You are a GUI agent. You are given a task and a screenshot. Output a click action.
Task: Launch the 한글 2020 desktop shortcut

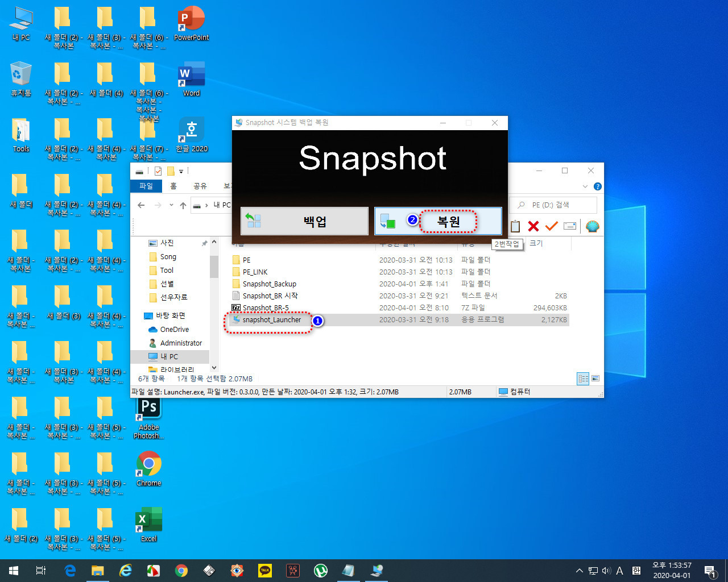point(192,135)
